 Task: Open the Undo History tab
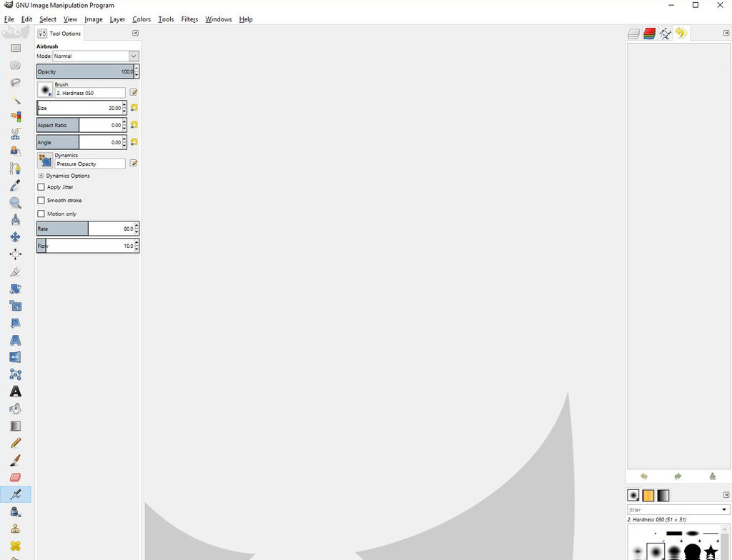tap(681, 33)
